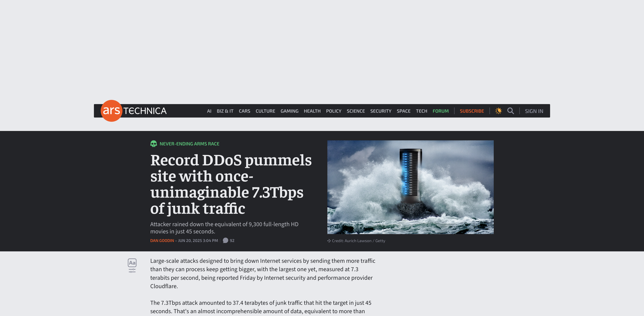Click the image credit expand icon
644x316 pixels.
point(329,241)
